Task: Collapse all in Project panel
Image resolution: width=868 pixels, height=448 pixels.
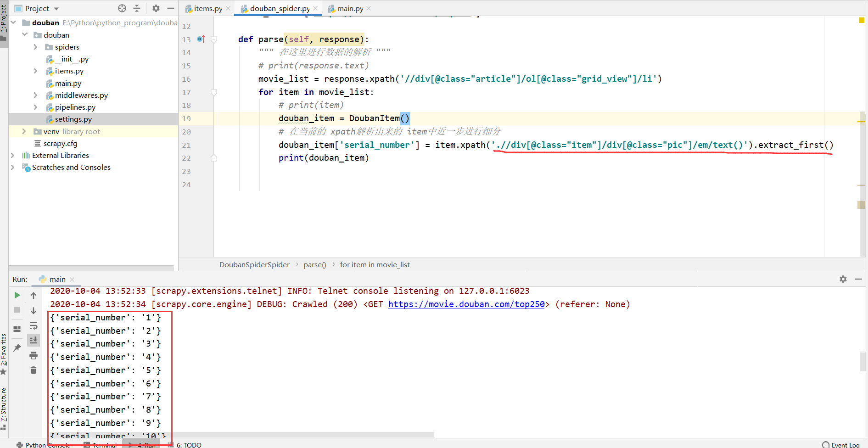Action: point(137,8)
